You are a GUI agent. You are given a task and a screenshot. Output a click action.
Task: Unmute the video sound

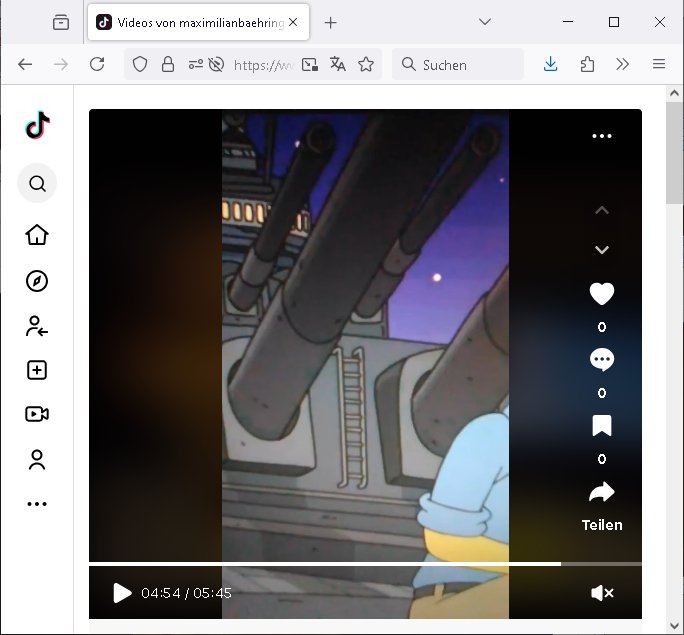point(602,593)
